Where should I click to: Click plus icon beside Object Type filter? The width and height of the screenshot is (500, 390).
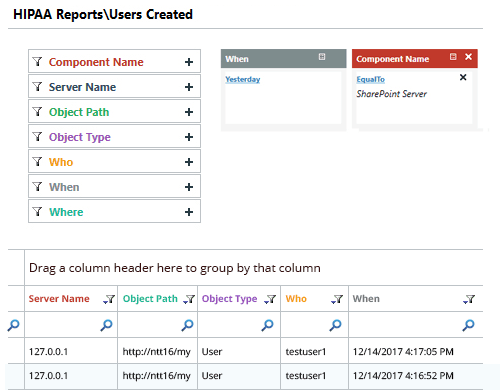coord(189,137)
